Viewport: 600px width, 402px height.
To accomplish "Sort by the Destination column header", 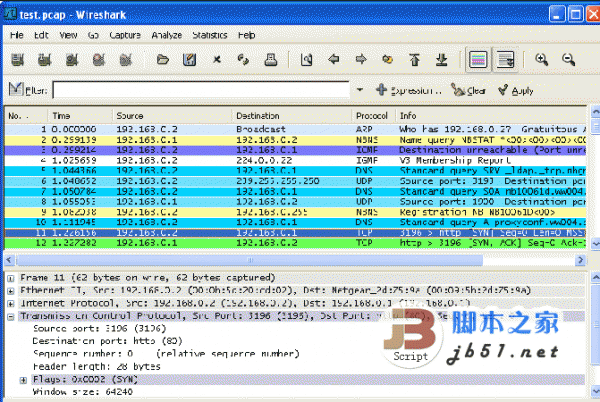I will 292,116.
